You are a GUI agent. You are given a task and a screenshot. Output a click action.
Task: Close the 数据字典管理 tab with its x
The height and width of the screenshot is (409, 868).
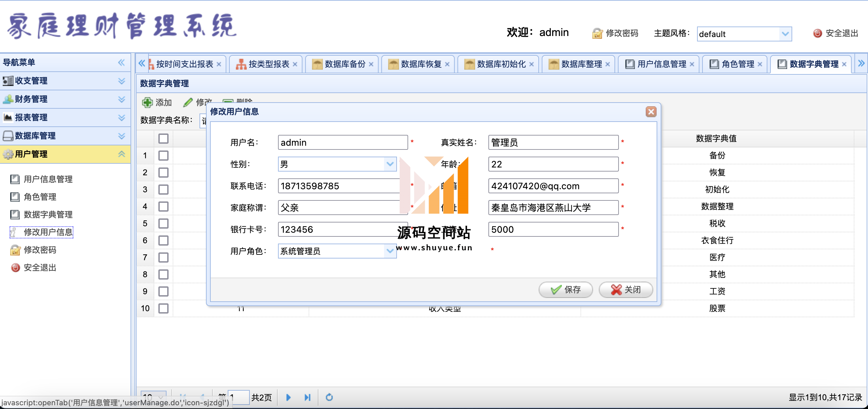coord(844,64)
